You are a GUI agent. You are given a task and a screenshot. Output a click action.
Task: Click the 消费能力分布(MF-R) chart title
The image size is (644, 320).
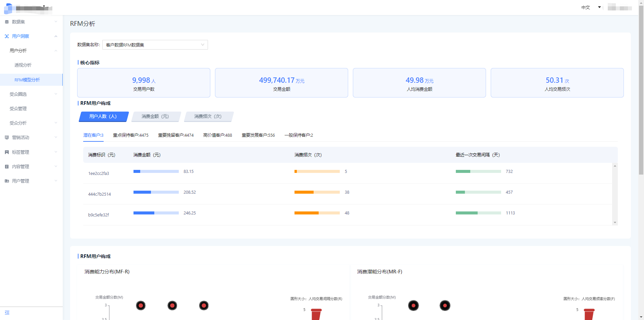coord(107,272)
